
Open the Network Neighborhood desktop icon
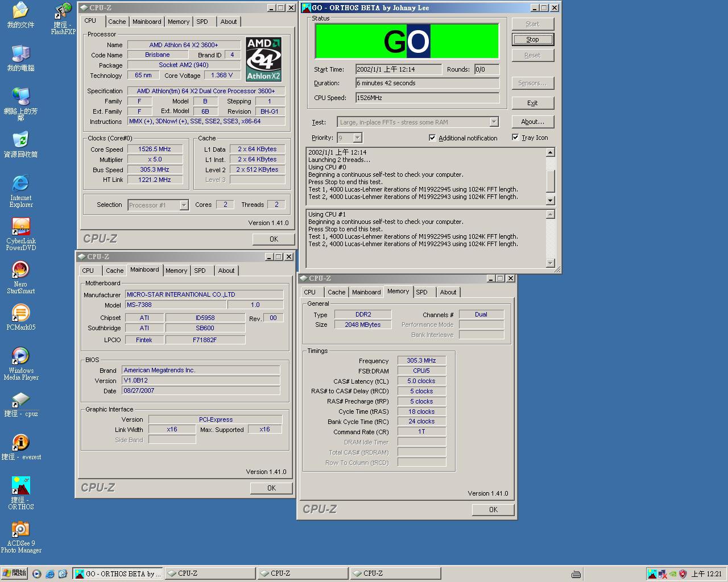[20, 105]
